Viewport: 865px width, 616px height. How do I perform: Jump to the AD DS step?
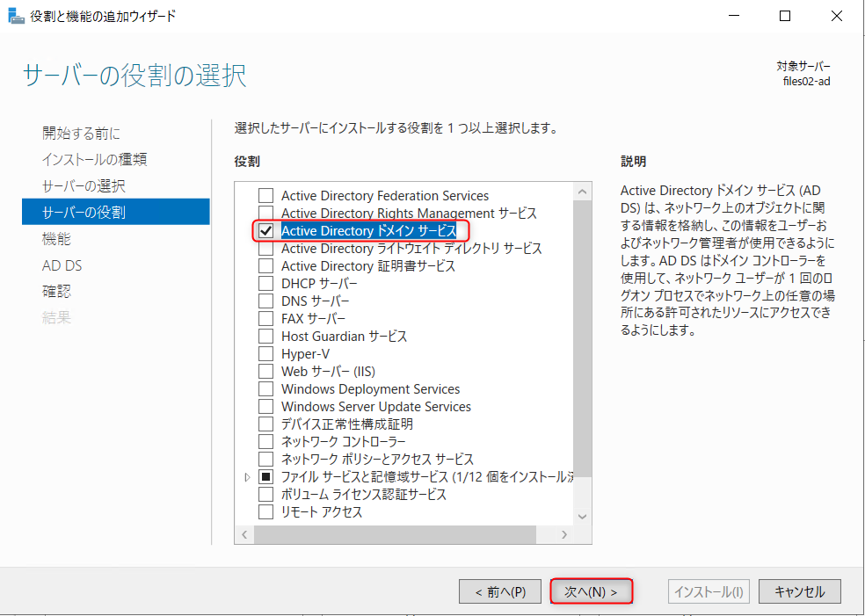point(62,265)
